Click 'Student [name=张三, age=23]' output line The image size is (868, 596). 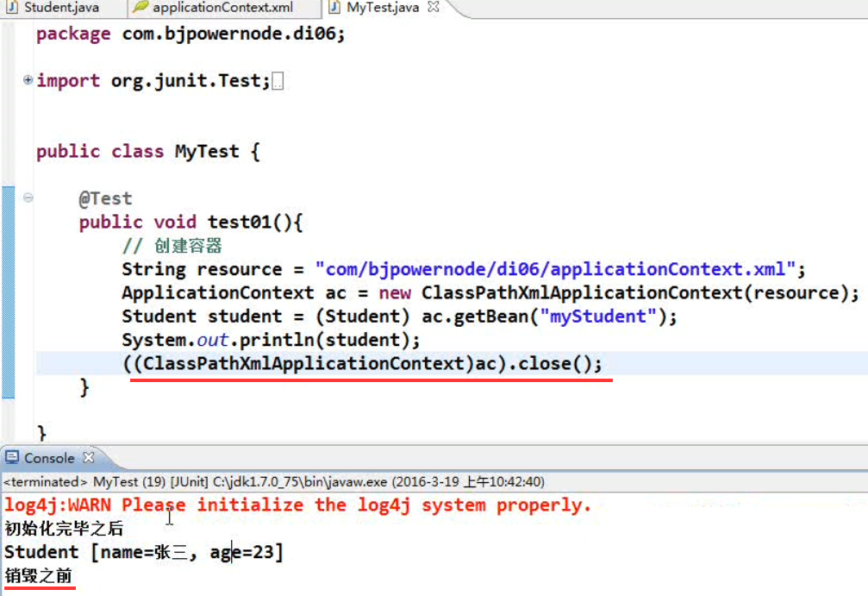point(144,552)
